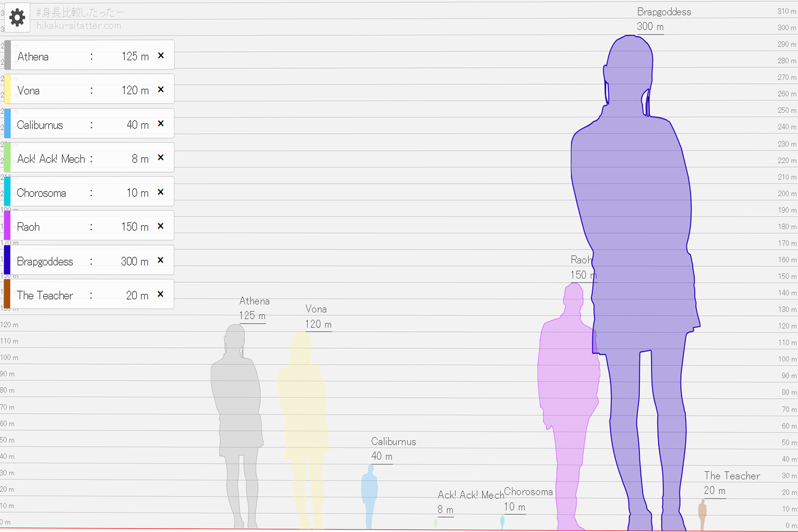Remove Brapgoddess via the X icon
798x532 pixels.
click(x=161, y=260)
